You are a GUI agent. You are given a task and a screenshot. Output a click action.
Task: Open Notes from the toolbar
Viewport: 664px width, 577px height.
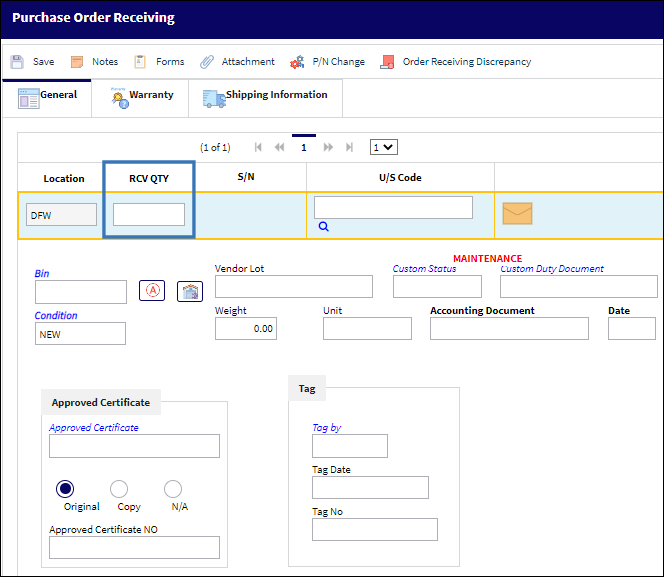coord(105,62)
